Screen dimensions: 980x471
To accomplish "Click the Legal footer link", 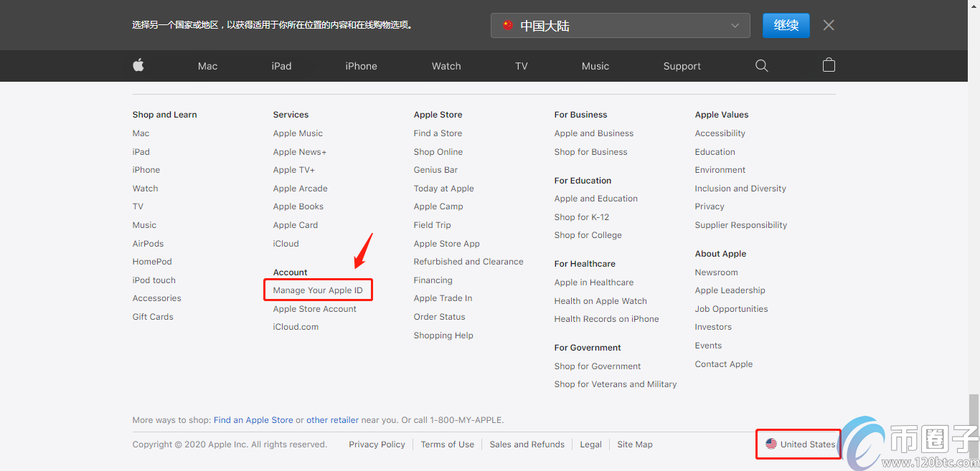I will (591, 444).
